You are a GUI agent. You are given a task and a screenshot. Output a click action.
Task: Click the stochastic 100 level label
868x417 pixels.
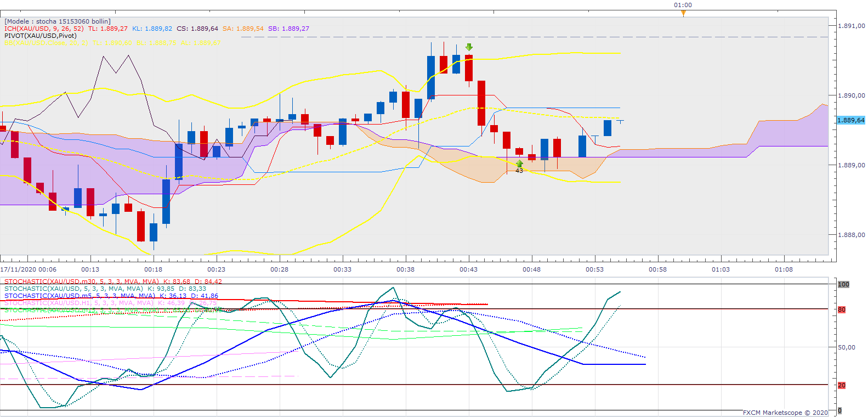click(843, 284)
